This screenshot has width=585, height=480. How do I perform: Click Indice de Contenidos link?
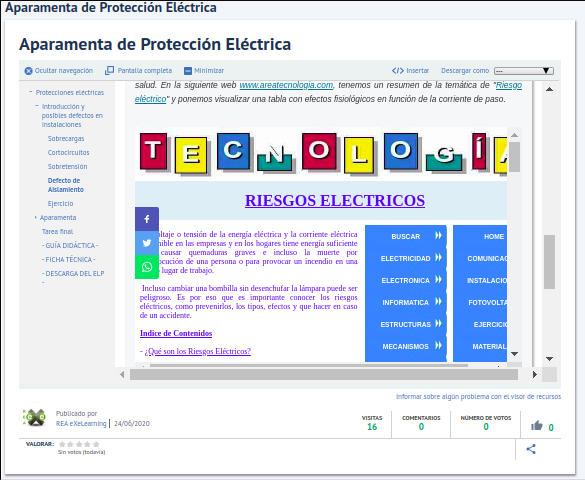(x=176, y=333)
